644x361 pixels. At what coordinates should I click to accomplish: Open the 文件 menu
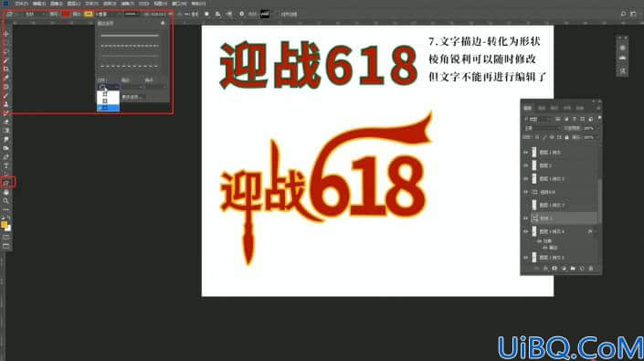pyautogui.click(x=21, y=4)
